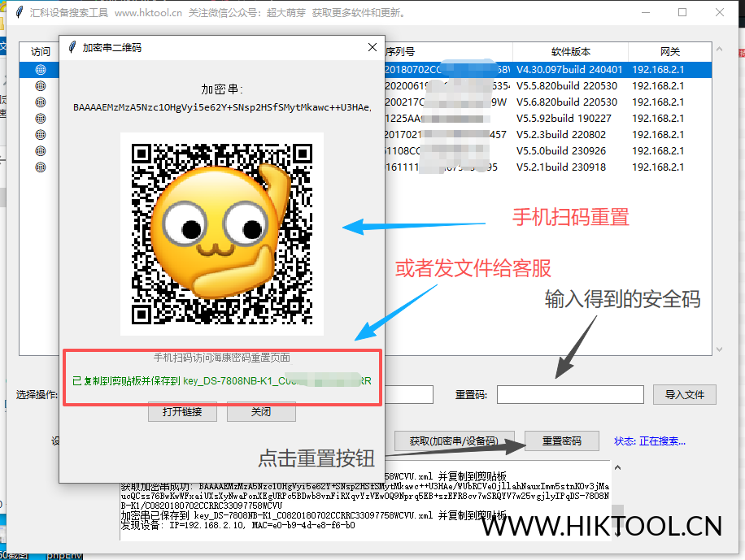Select the encrypted string text BAAAAEMz...
Image resolution: width=745 pixels, height=560 pixels.
222,107
